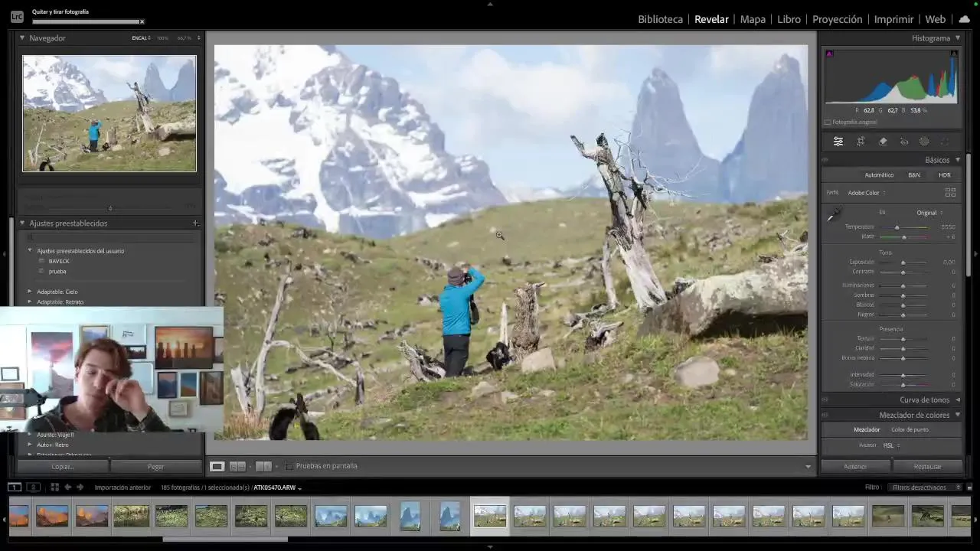Toggle highlight clipping indicator in histogram
The width and height of the screenshot is (980, 551).
click(x=953, y=54)
